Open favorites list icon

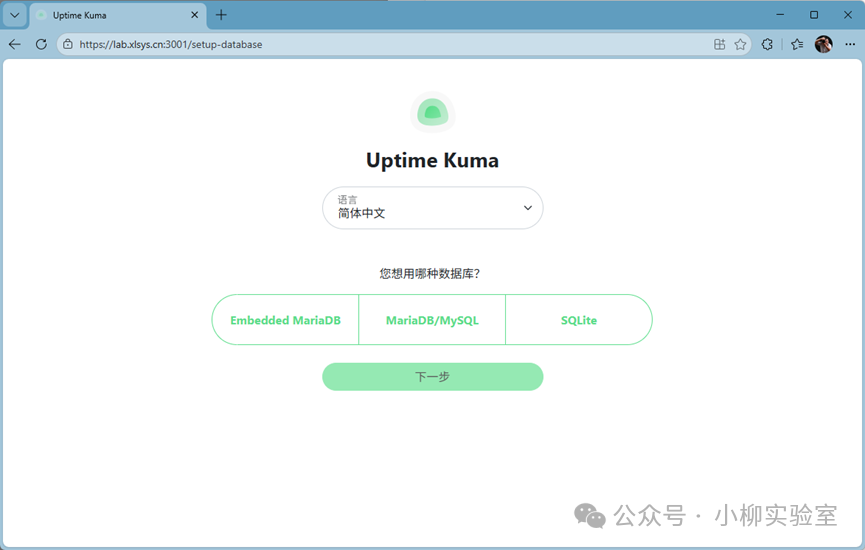(797, 44)
